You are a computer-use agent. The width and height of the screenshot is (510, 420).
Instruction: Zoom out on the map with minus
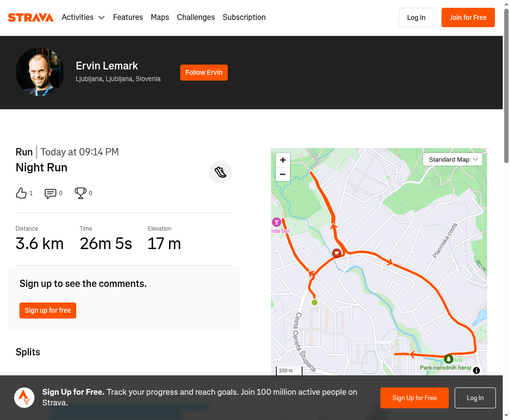[x=283, y=174]
